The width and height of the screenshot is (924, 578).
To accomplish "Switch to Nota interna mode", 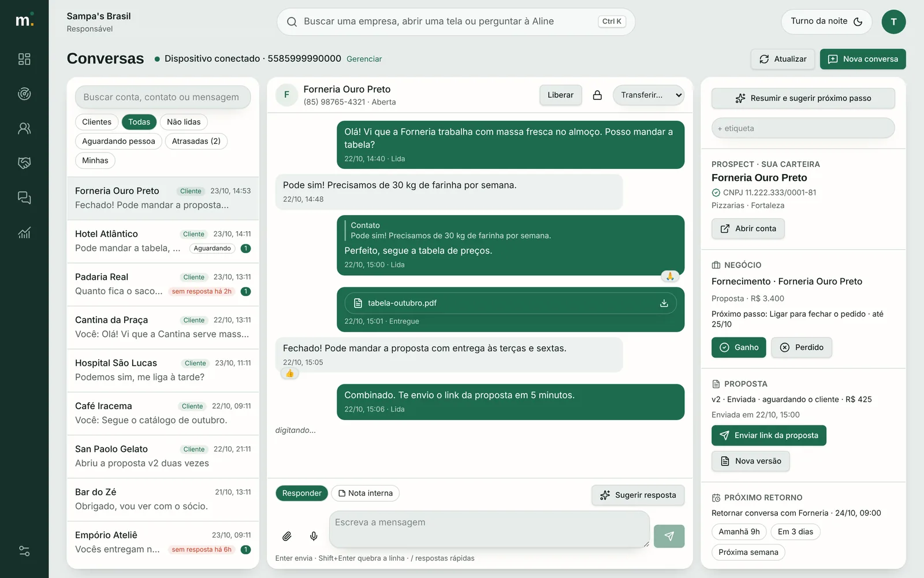I will coord(366,493).
